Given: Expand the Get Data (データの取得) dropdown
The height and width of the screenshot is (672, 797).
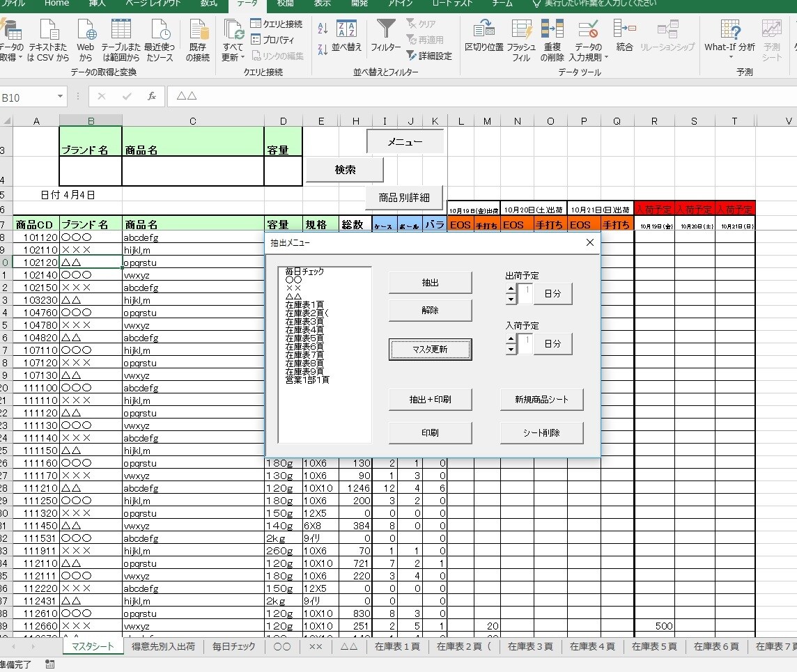Looking at the screenshot, I should point(20,58).
